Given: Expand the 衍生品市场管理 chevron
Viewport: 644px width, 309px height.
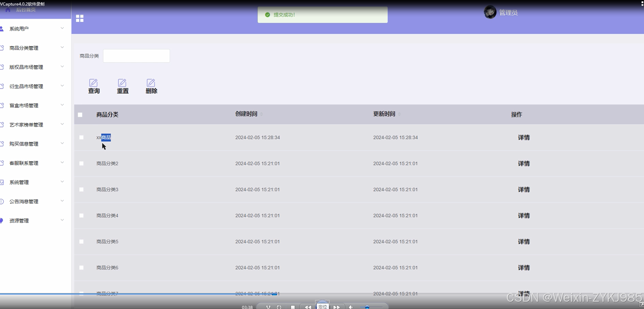Looking at the screenshot, I should click(x=62, y=86).
